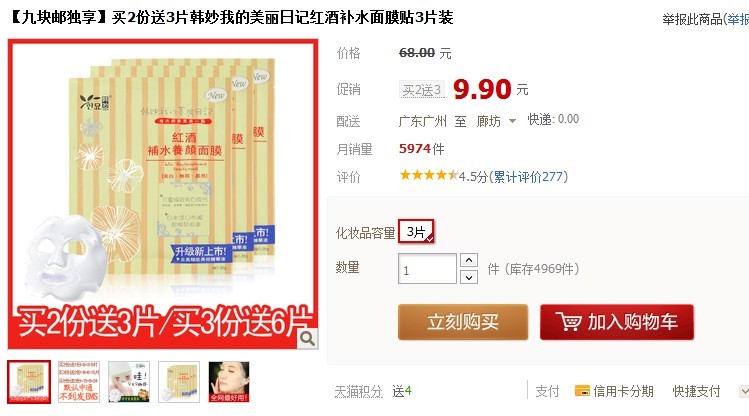Select the fifth thumbnail showing woman's face

coord(229,382)
